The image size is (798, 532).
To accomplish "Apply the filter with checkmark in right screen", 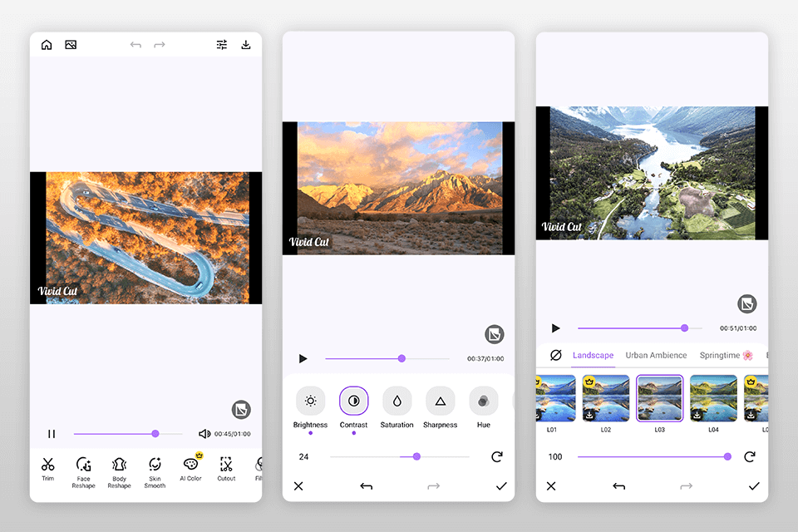I will click(754, 486).
